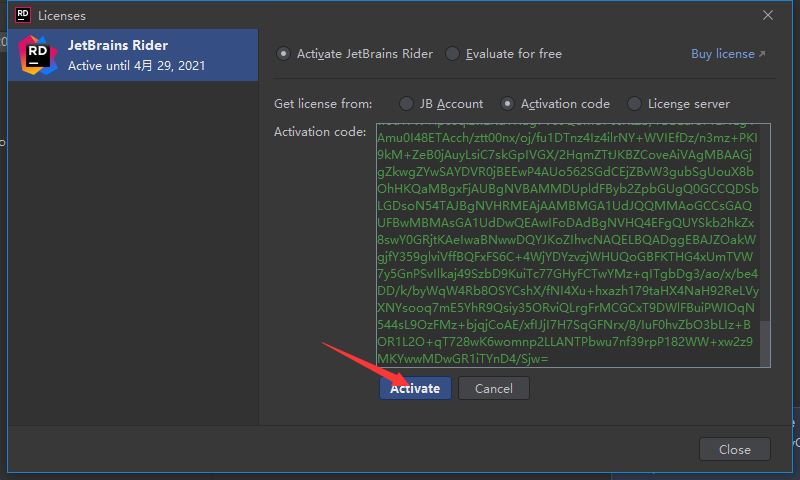Close the Licenses dialog with X
This screenshot has height=480, width=800.
[768, 15]
